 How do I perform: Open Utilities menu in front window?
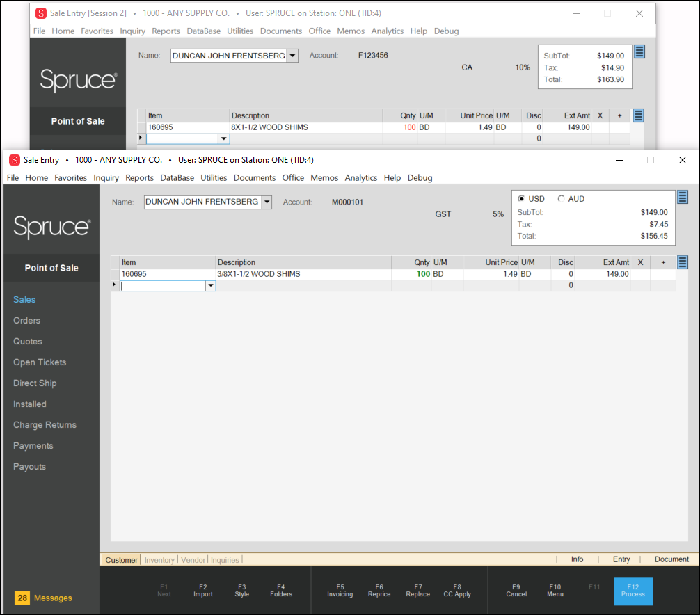[x=214, y=177]
